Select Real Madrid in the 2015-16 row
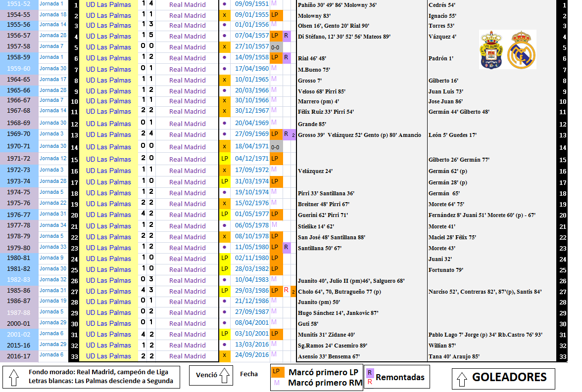 click(187, 345)
